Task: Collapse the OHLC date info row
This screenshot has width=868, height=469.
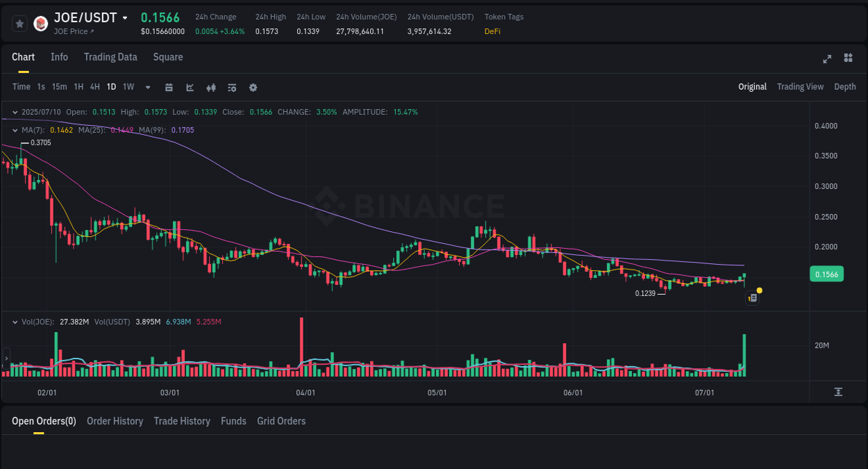Action: click(15, 112)
